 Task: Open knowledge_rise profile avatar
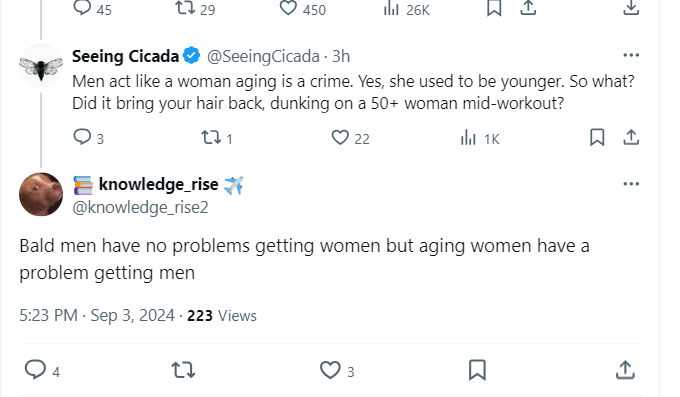41,194
